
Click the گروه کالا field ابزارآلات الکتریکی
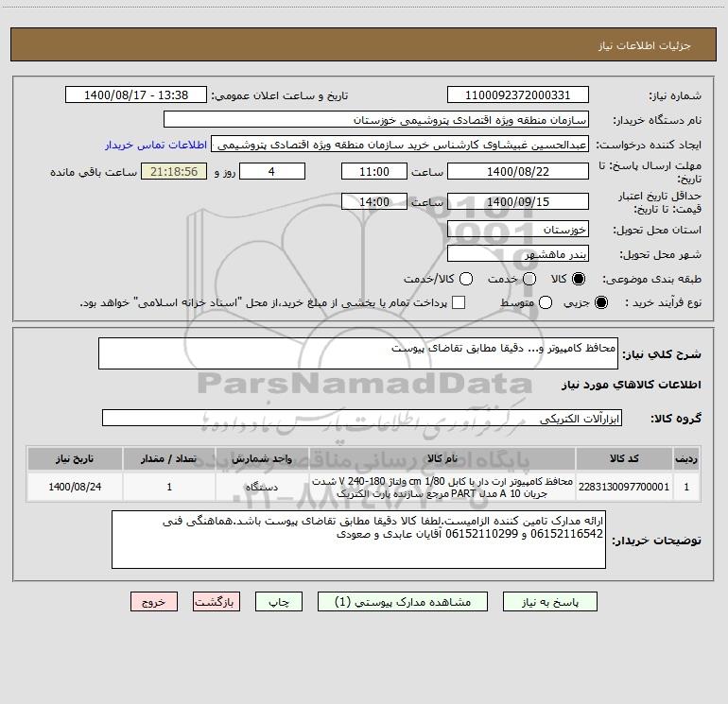(x=362, y=418)
